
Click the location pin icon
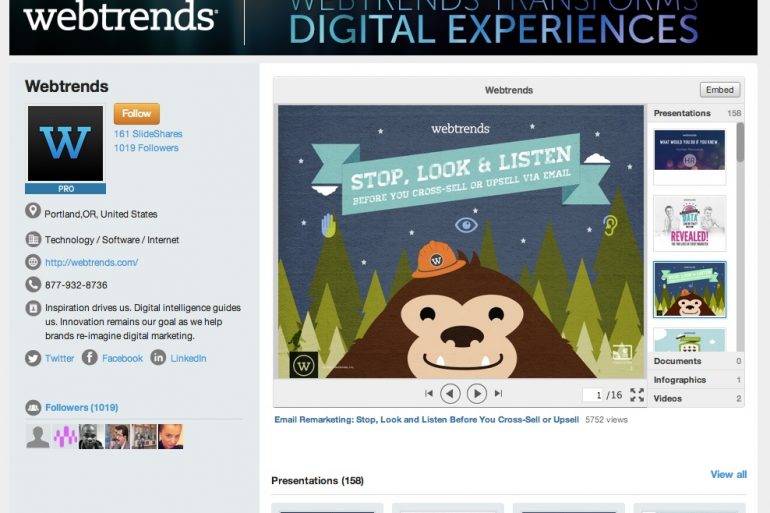point(33,212)
